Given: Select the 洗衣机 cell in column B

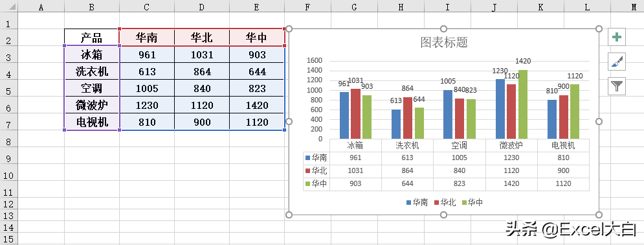Looking at the screenshot, I should tap(92, 71).
